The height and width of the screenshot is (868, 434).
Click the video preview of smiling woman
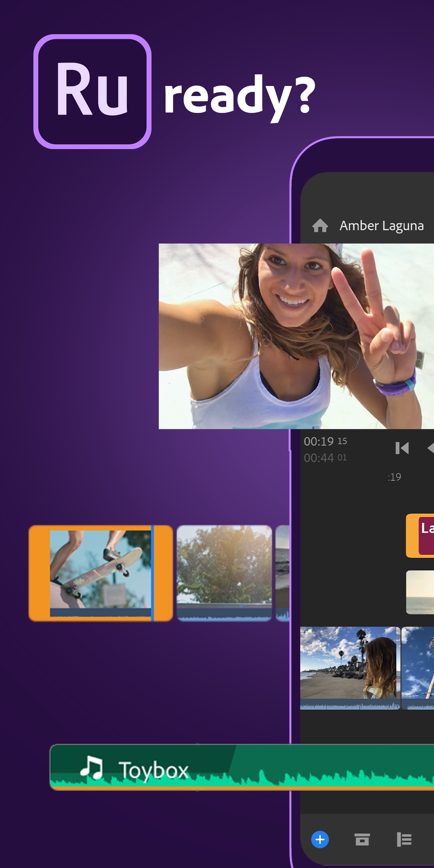[296, 336]
